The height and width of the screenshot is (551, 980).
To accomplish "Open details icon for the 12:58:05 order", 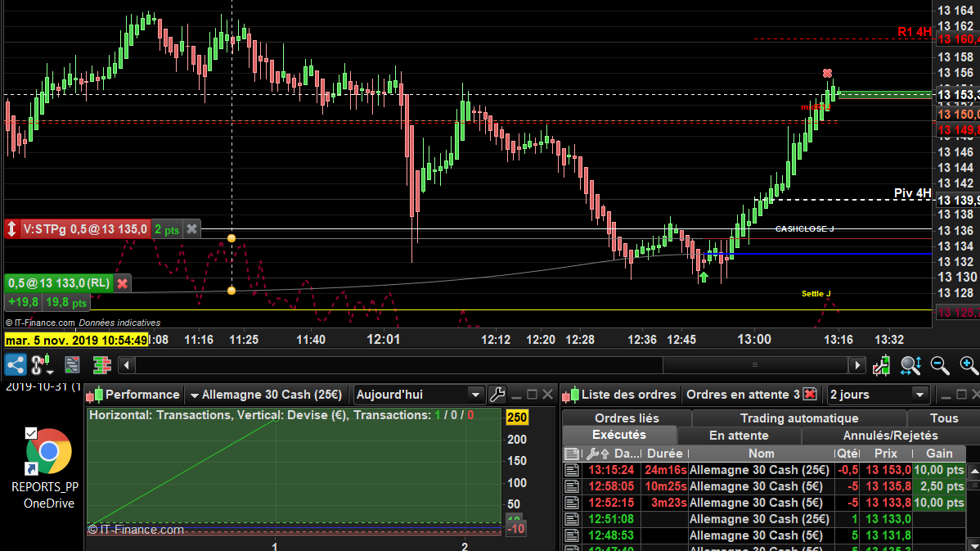I will [x=571, y=486].
